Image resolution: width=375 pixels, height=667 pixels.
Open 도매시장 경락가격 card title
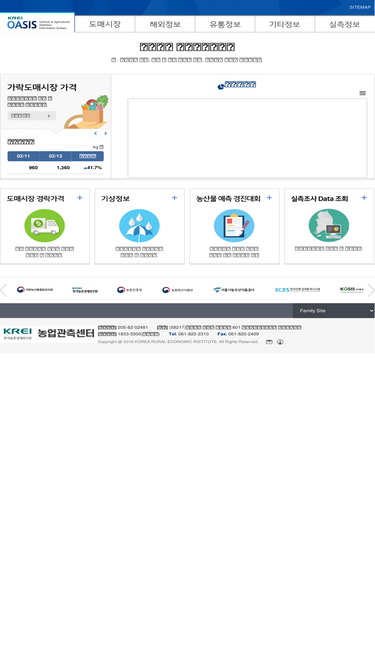click(x=36, y=199)
